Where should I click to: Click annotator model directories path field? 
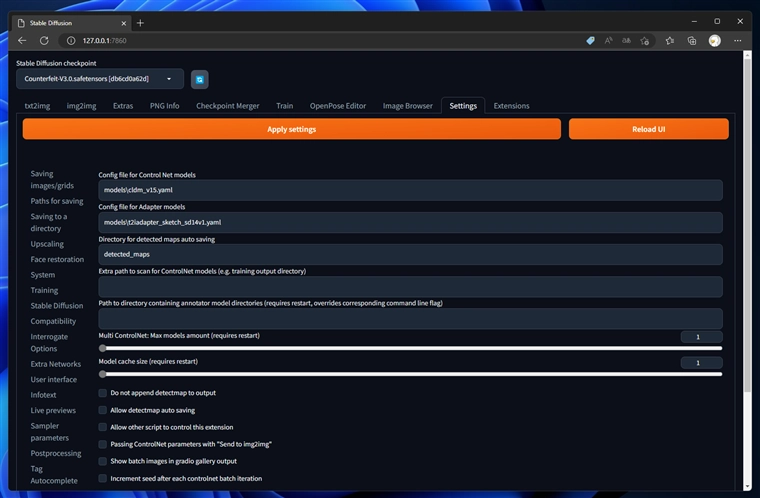coord(411,319)
